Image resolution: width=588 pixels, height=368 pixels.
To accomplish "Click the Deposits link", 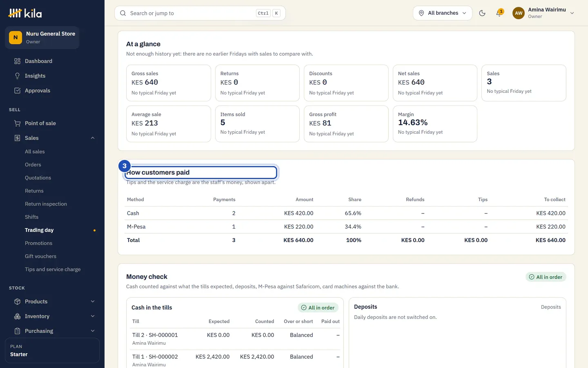I will click(x=551, y=307).
